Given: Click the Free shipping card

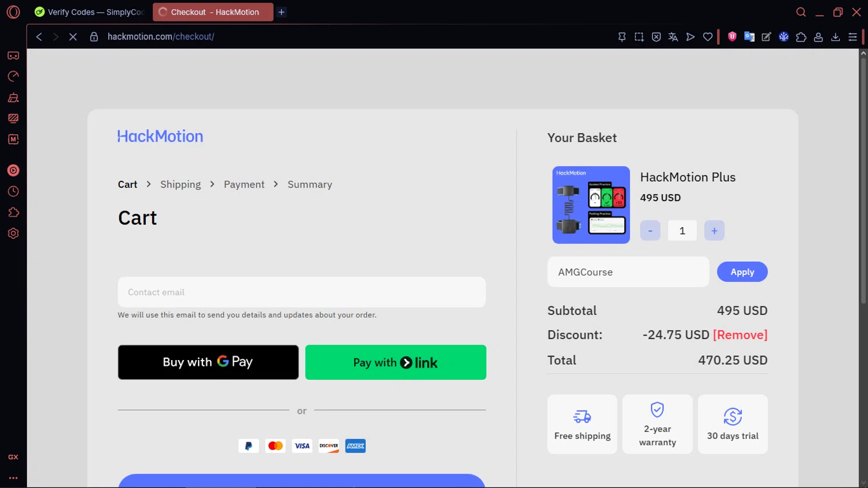Looking at the screenshot, I should pos(582,424).
